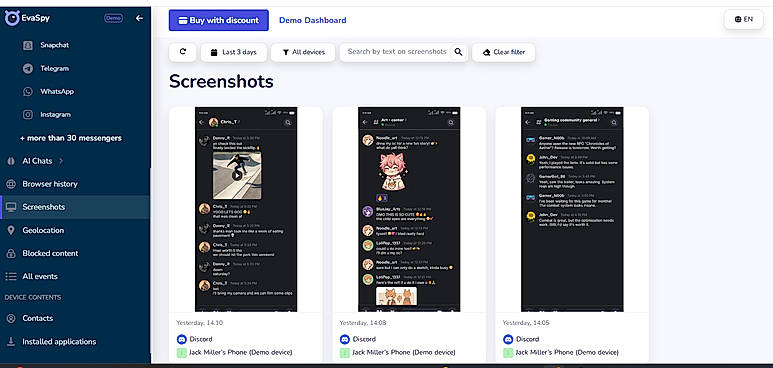
Task: Open the Instagram messenger icon
Action: (28, 114)
